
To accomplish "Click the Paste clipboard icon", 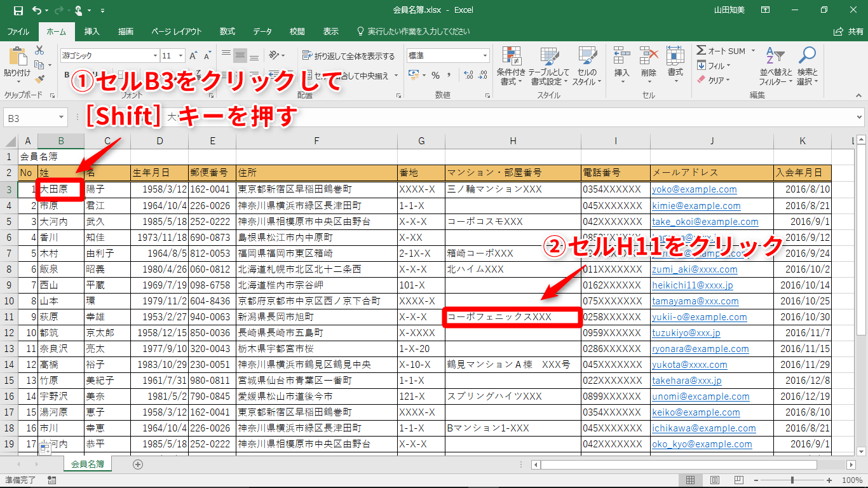I will 17,57.
